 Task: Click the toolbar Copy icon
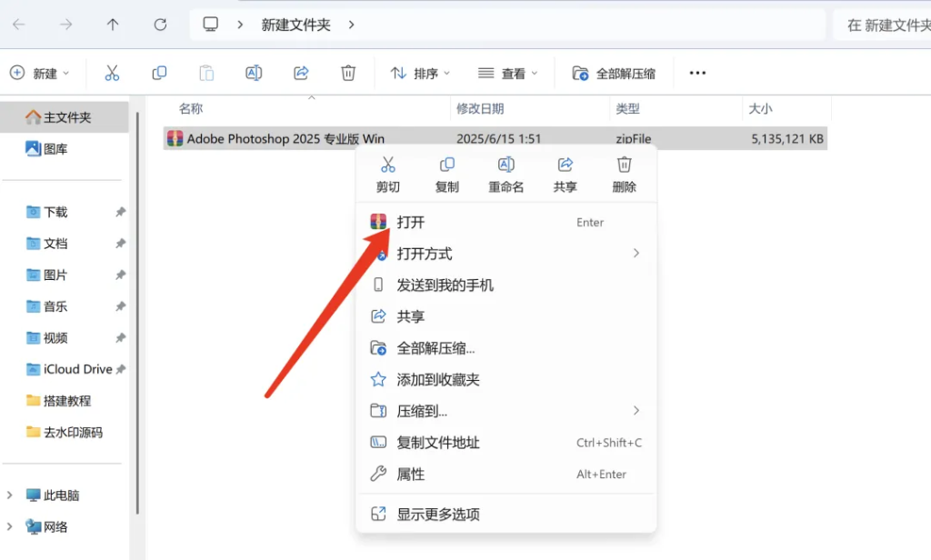click(159, 73)
